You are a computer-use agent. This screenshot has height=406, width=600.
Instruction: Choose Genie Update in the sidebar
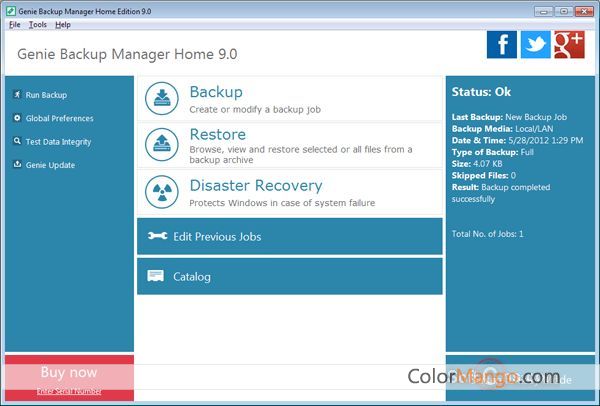pyautogui.click(x=50, y=165)
